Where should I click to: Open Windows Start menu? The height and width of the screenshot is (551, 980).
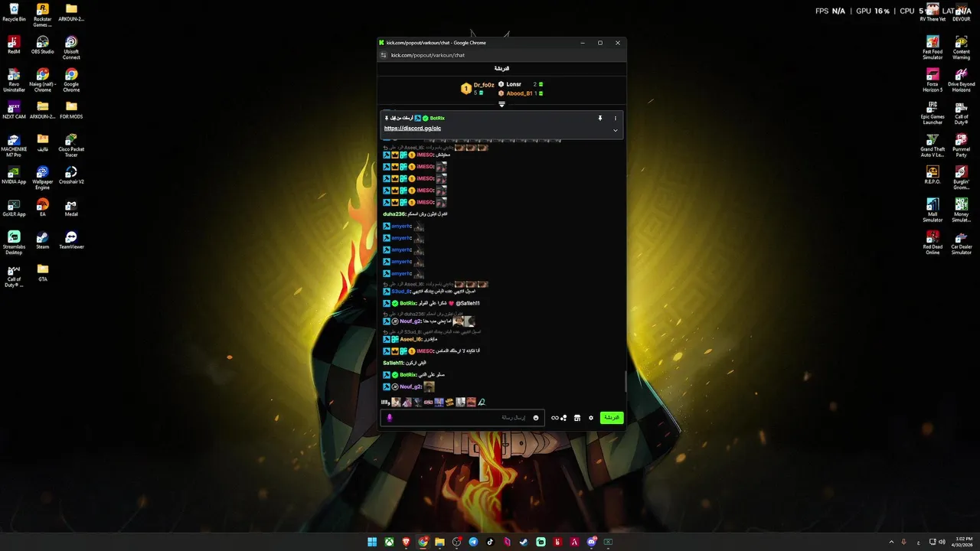click(x=372, y=542)
